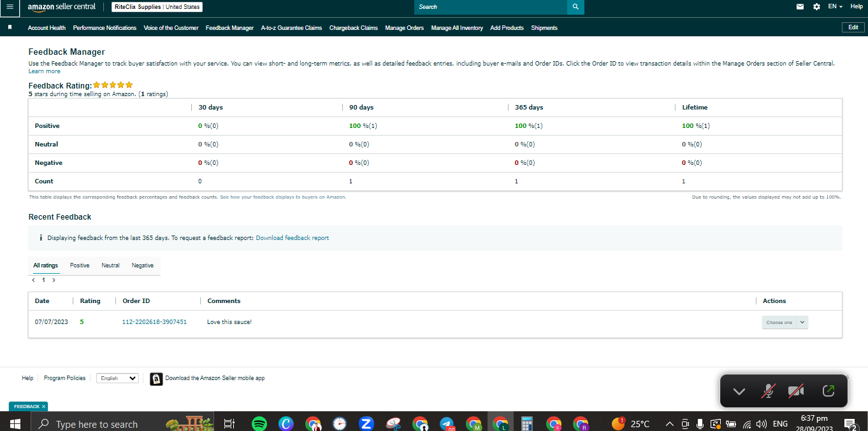Open the clock app on the taskbar
Viewport: 868px width, 431px height.
pyautogui.click(x=340, y=423)
